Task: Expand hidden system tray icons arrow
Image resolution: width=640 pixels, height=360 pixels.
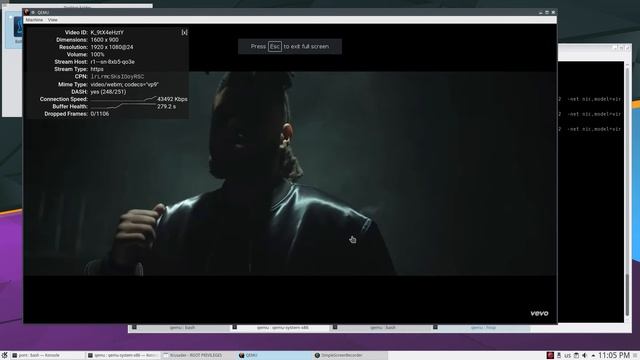Action: 593,356
